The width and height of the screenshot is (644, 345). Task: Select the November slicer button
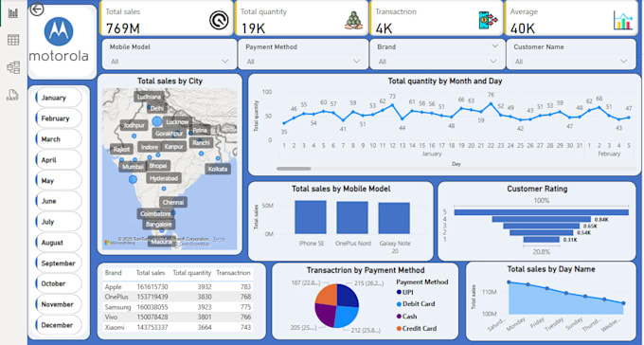[59, 304]
